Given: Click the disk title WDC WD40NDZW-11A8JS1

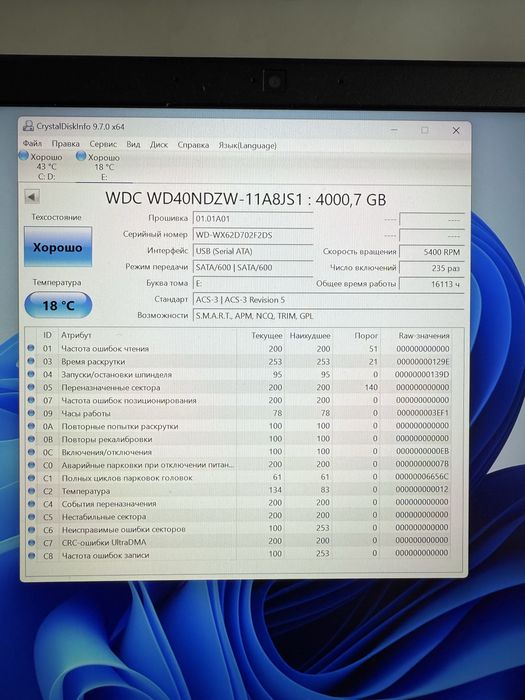Looking at the screenshot, I should [x=204, y=199].
